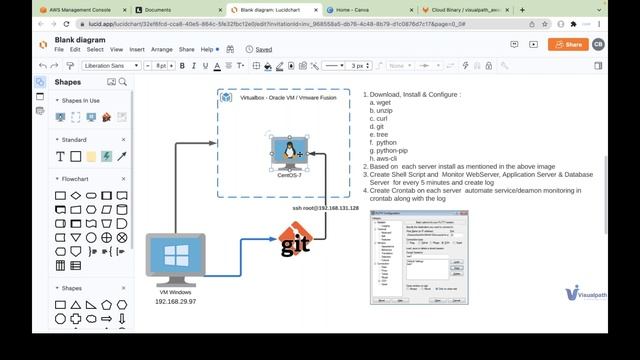This screenshot has height=360, width=640.
Task: Open a new browser tab
Action: 522,10
